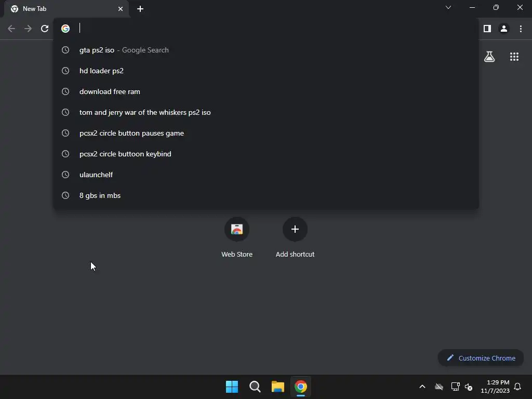The image size is (532, 399).
Task: Select the '8 gbs in mbs' suggestion
Action: pos(266,195)
